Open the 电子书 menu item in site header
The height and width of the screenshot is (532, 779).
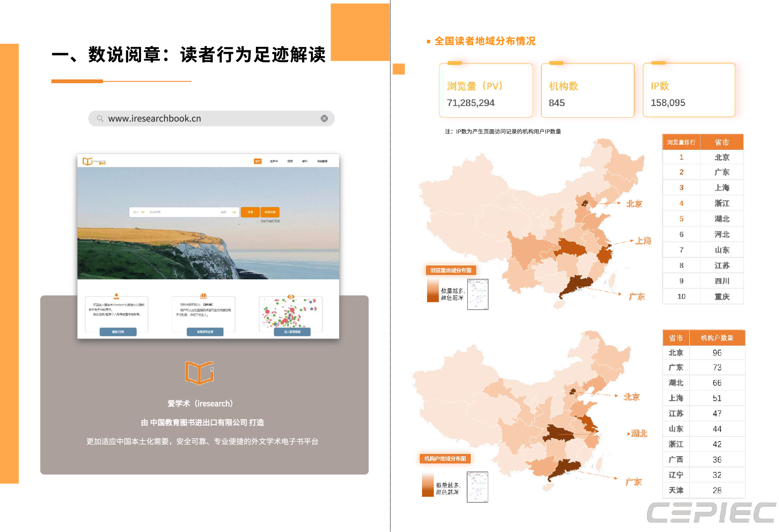274,161
